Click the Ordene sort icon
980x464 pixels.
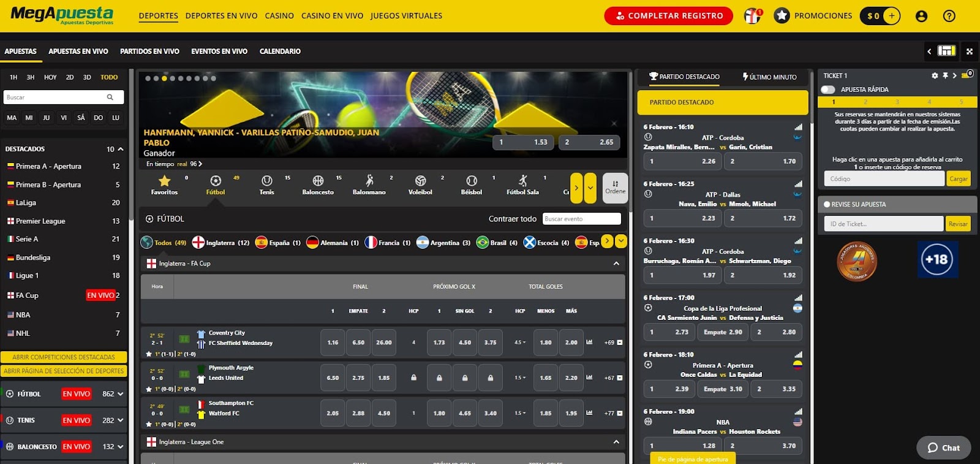(x=616, y=188)
